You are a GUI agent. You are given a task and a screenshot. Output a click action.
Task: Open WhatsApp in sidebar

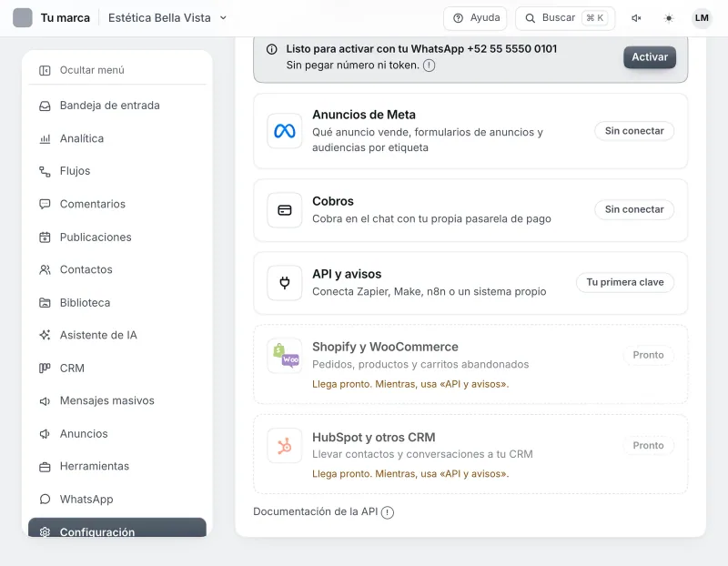(117, 500)
